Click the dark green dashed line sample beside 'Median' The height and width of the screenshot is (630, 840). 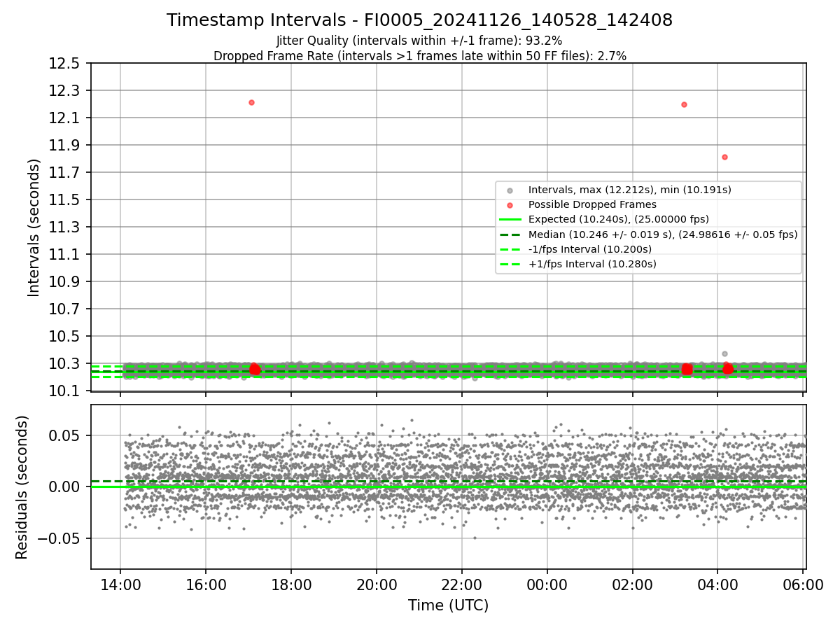[510, 234]
